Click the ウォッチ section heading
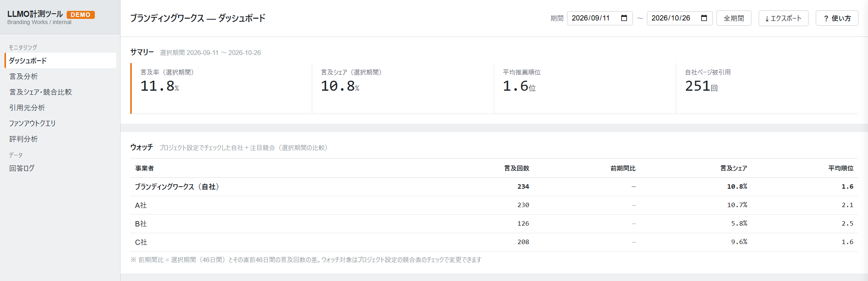Viewport: 868px width, 281px height. (141, 147)
